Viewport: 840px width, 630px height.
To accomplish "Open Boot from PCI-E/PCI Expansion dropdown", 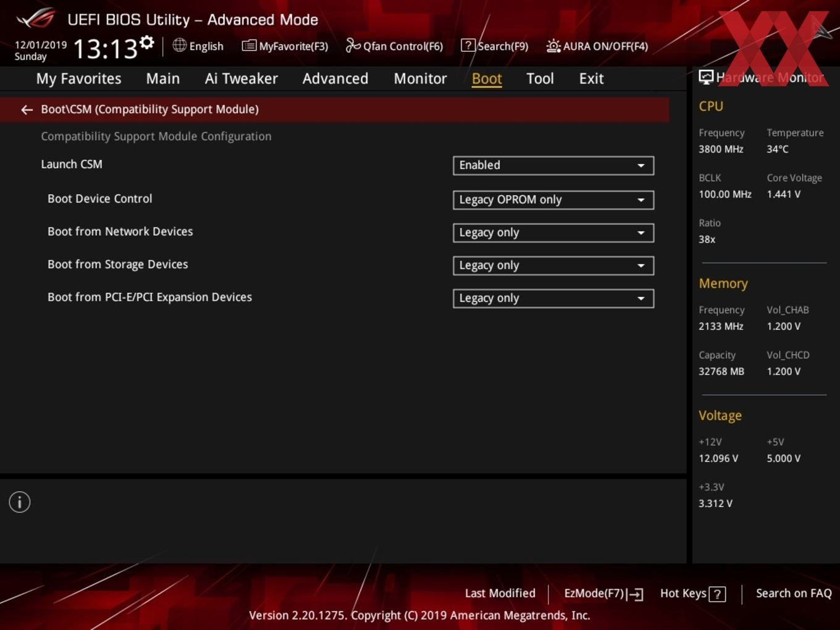I will click(x=553, y=298).
